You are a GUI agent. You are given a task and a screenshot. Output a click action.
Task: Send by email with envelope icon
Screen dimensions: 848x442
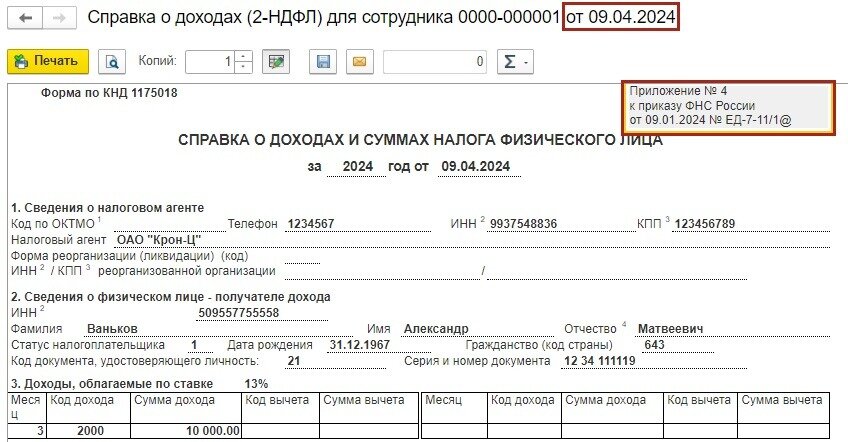point(360,62)
